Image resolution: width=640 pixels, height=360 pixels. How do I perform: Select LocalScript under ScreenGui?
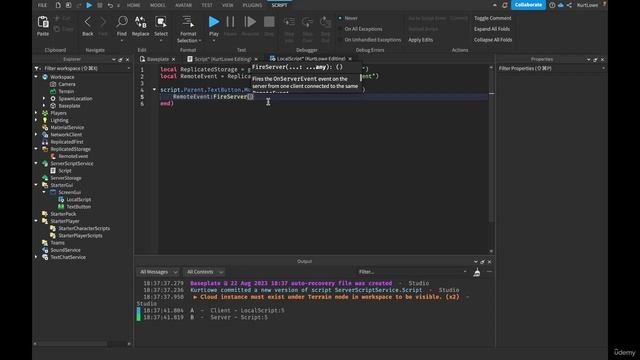(78, 200)
